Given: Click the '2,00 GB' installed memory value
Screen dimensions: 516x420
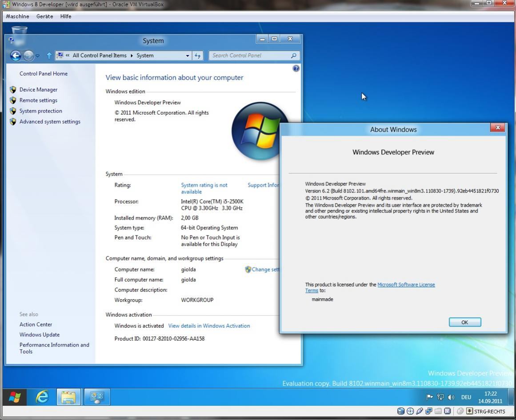Looking at the screenshot, I should [189, 218].
